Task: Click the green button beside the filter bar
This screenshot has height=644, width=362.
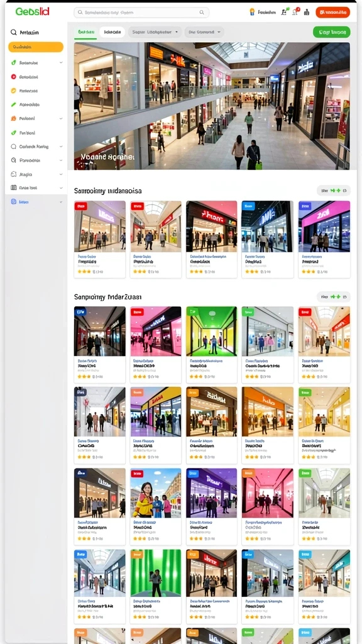Action: [332, 31]
